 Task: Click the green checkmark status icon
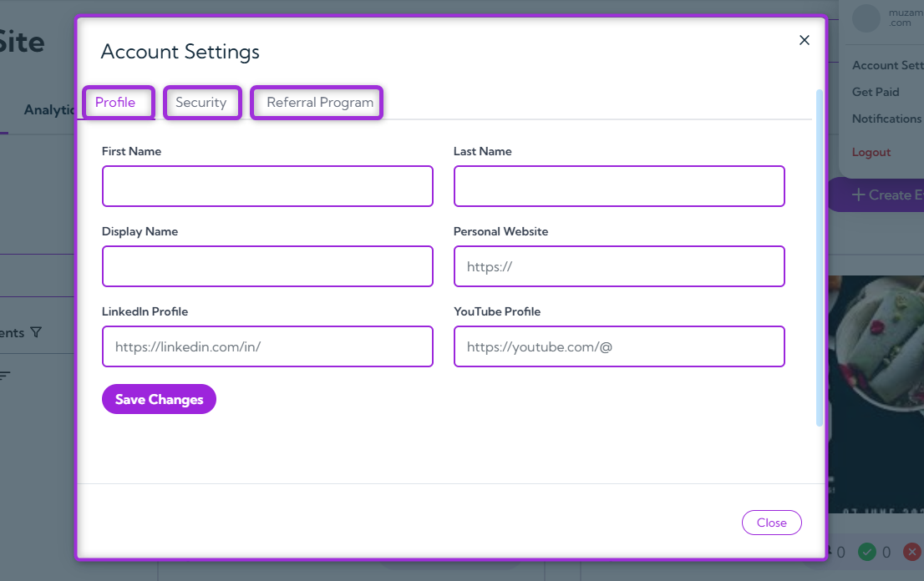(x=867, y=552)
